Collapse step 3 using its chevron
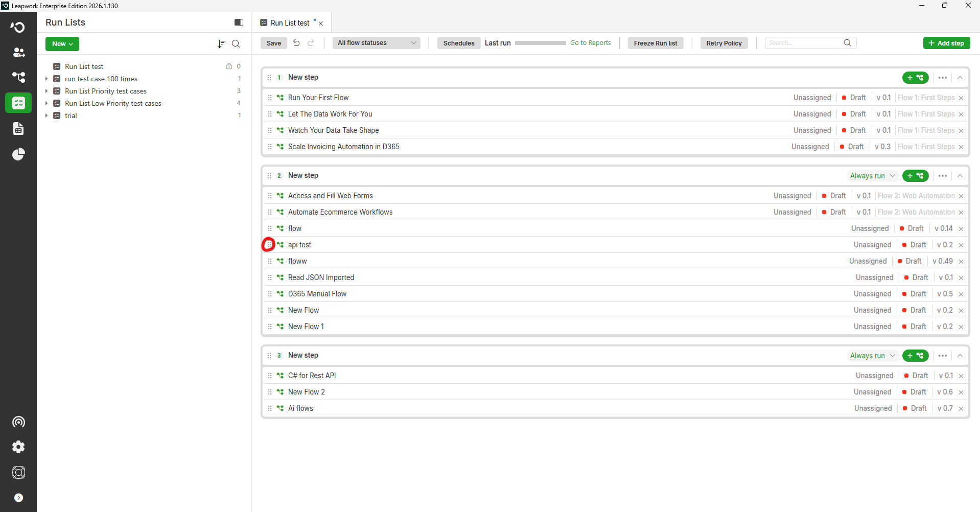Image resolution: width=980 pixels, height=512 pixels. tap(960, 356)
